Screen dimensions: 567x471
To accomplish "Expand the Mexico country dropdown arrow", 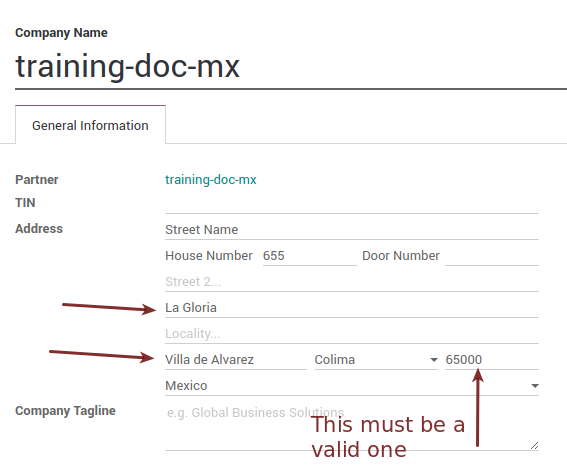I will (x=535, y=386).
